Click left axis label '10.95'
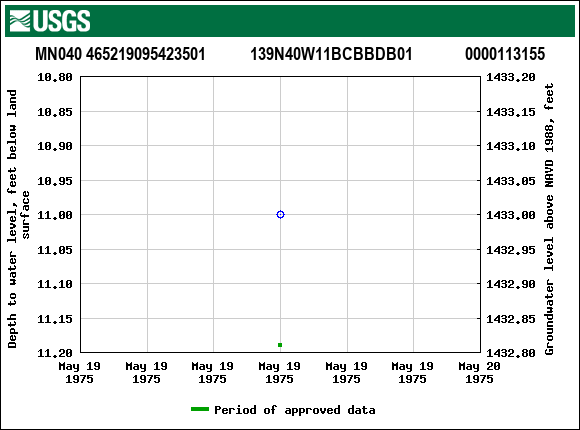Image resolution: width=580 pixels, height=430 pixels. tap(55, 181)
